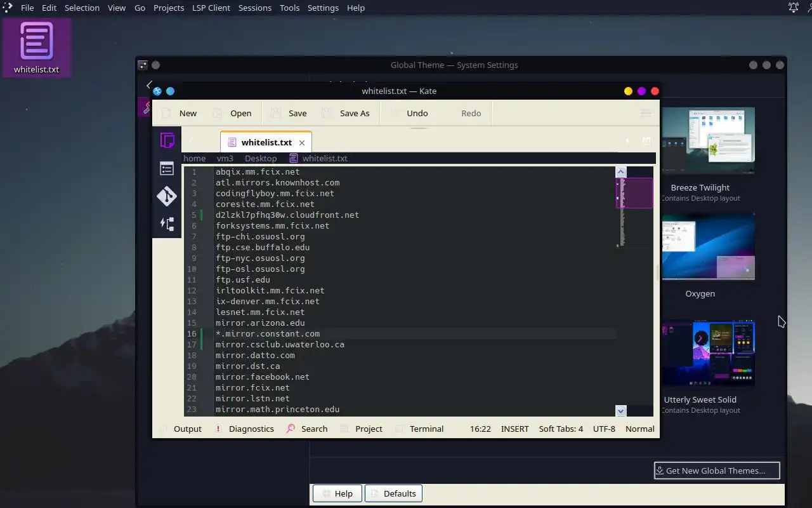Viewport: 812px width, 508px height.
Task: Click the split view icon beside tab bar
Action: (x=646, y=141)
